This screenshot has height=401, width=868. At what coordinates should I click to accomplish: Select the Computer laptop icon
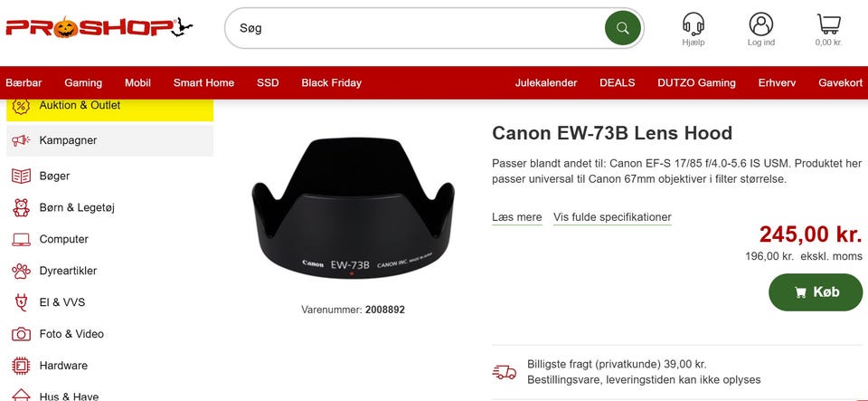point(21,239)
